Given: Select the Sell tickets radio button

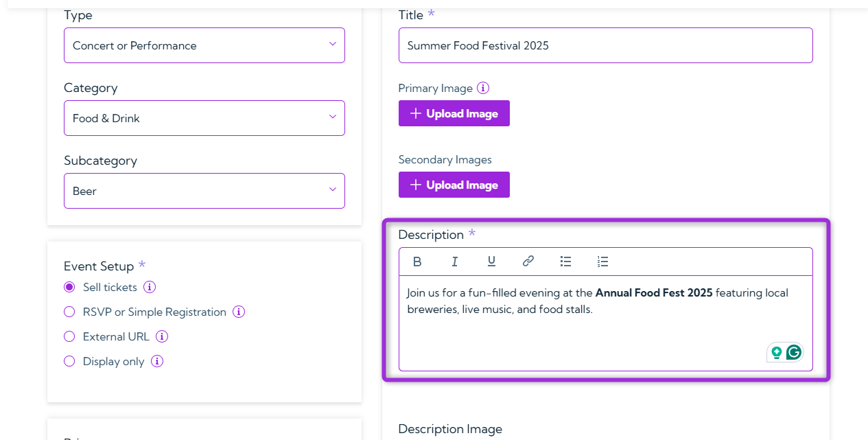Looking at the screenshot, I should [69, 287].
